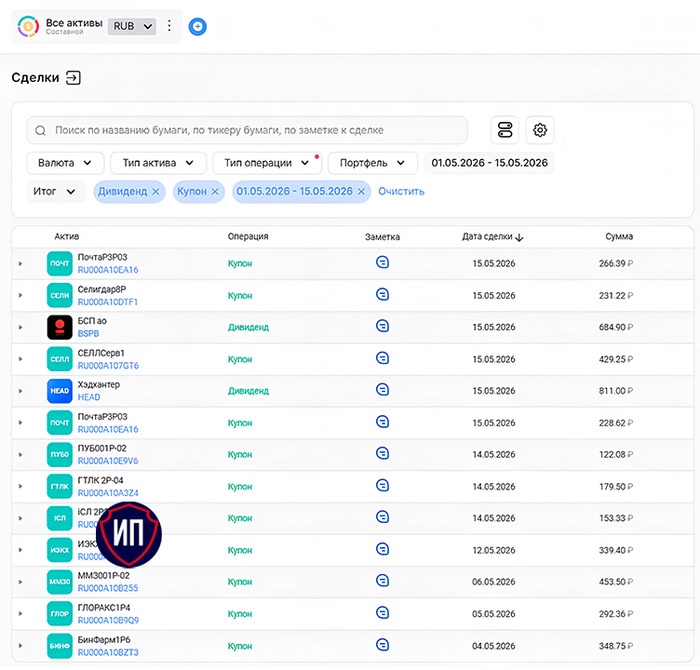Screen dimensions: 700x670
Task: Click the search field for securities
Action: tap(247, 130)
